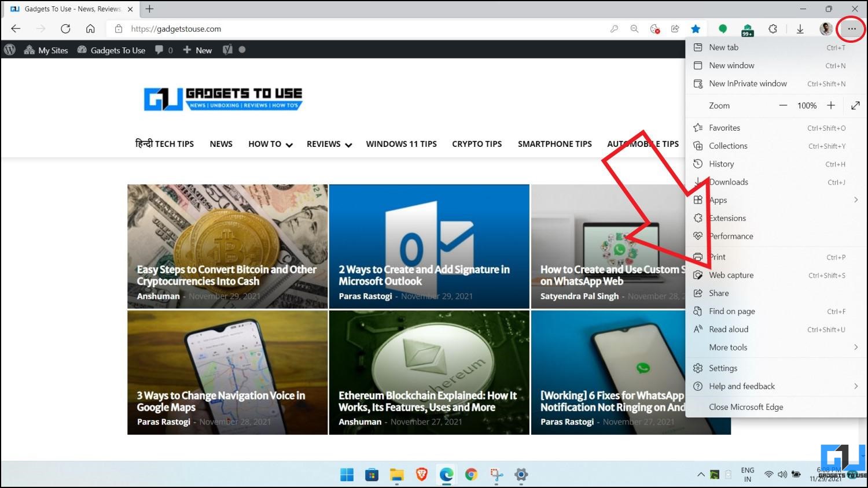
Task: Open the Ethereum Blockchain Explained article
Action: [429, 372]
